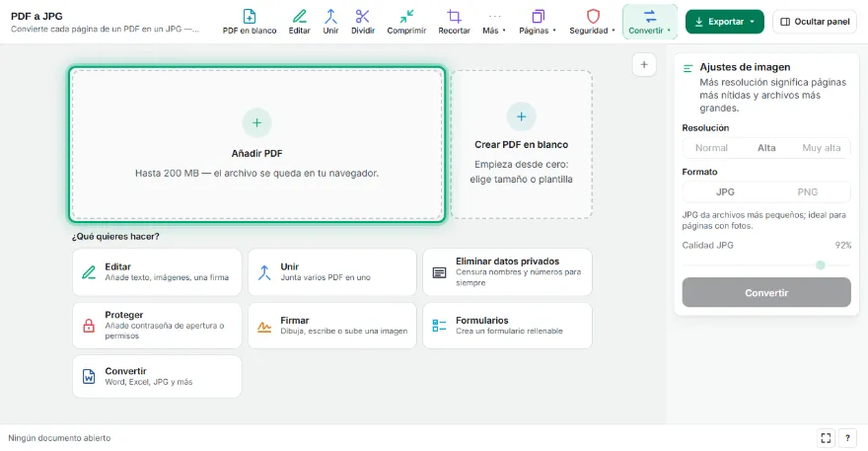Click the plus icon in Añadir PDF area

click(x=256, y=122)
